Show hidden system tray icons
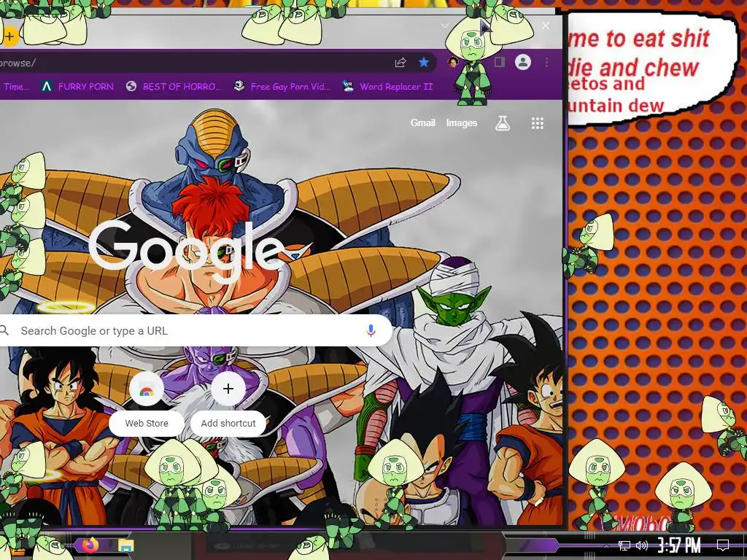 coord(606,545)
